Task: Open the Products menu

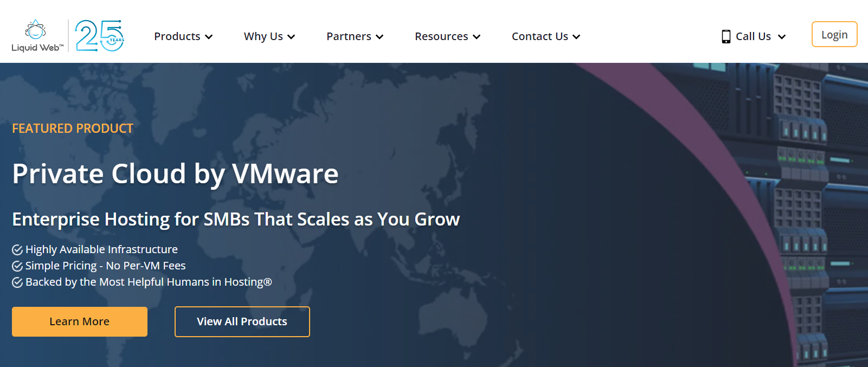Action: [x=183, y=36]
